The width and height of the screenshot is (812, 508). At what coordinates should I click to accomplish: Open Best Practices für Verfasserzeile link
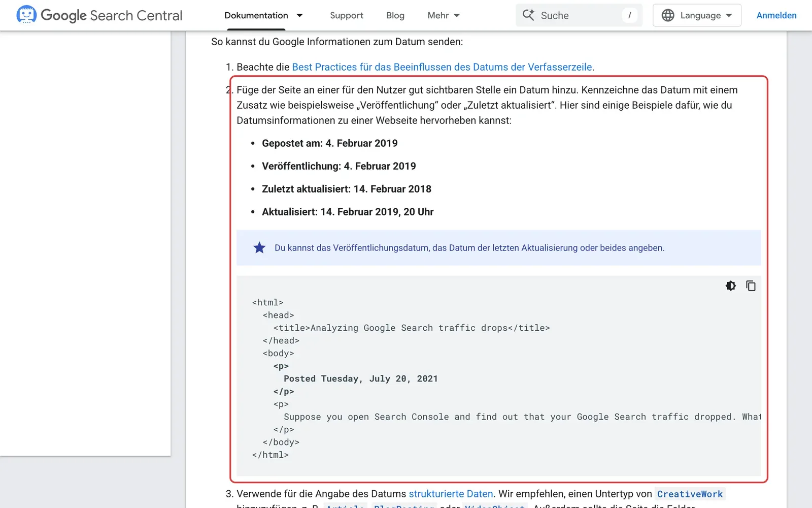click(442, 67)
